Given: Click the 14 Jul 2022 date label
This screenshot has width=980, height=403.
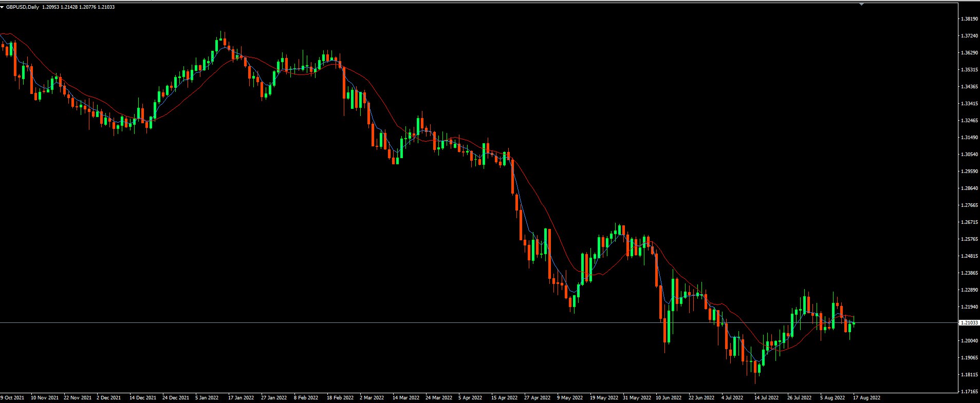Looking at the screenshot, I should pos(766,398).
